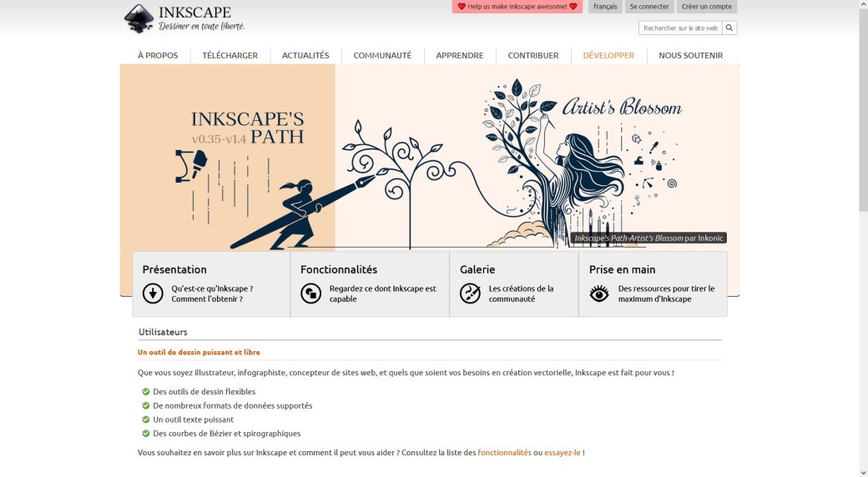Open the COMMUNAUTÉ menu
This screenshot has height=477, width=868.
coord(382,55)
